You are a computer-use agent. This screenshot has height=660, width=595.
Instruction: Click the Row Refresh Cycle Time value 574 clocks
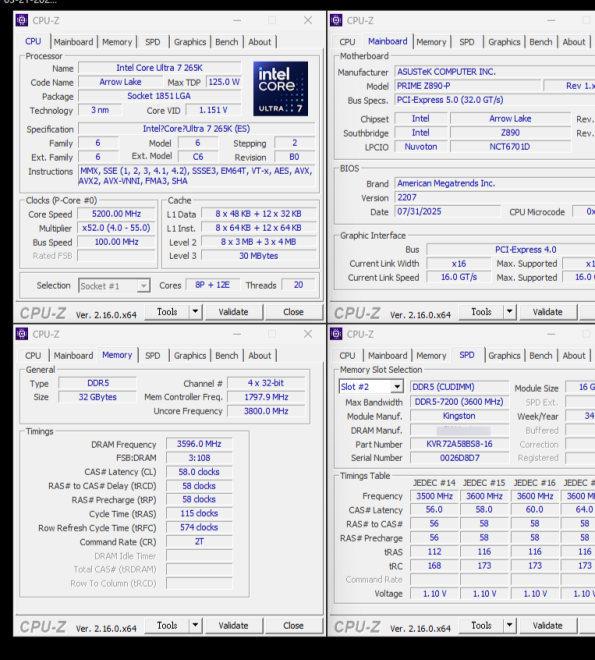(199, 527)
